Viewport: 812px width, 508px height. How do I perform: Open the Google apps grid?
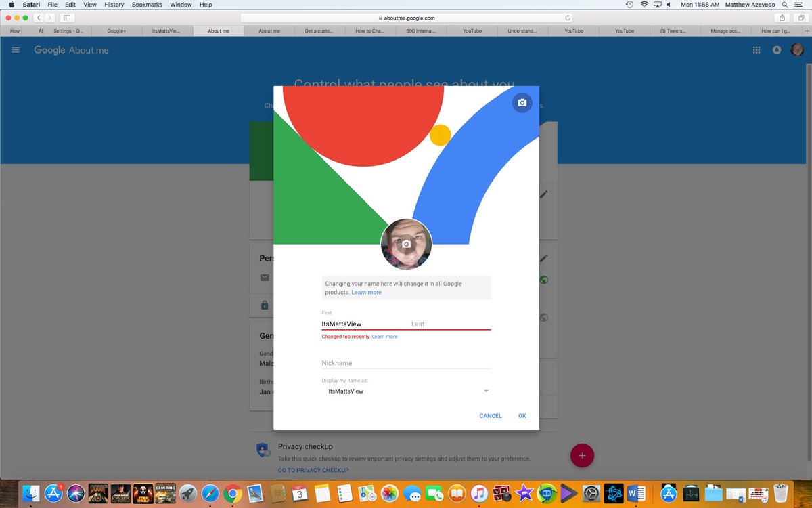757,50
